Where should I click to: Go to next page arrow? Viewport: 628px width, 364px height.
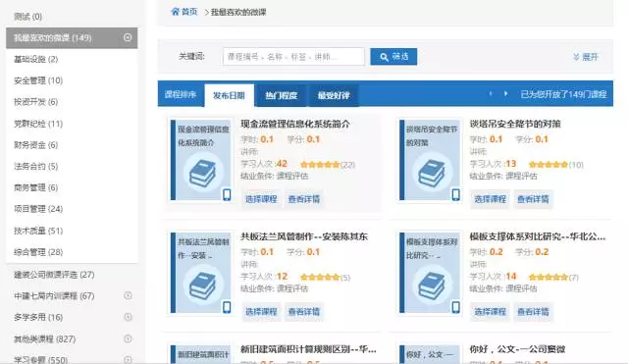[x=506, y=94]
